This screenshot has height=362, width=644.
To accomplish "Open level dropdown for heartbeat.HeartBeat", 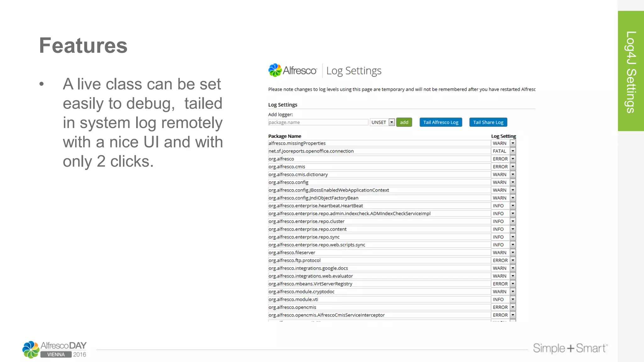I will 503,206.
